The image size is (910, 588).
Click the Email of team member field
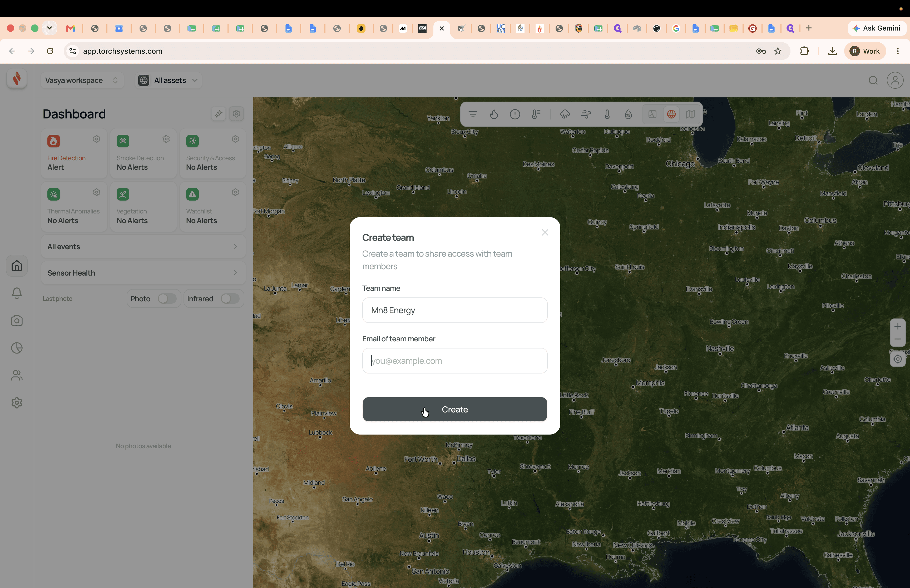pos(454,360)
